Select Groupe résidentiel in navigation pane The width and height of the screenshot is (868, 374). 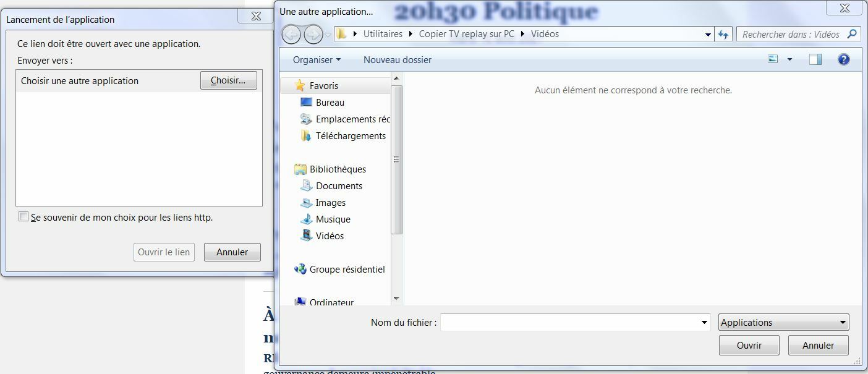point(347,269)
